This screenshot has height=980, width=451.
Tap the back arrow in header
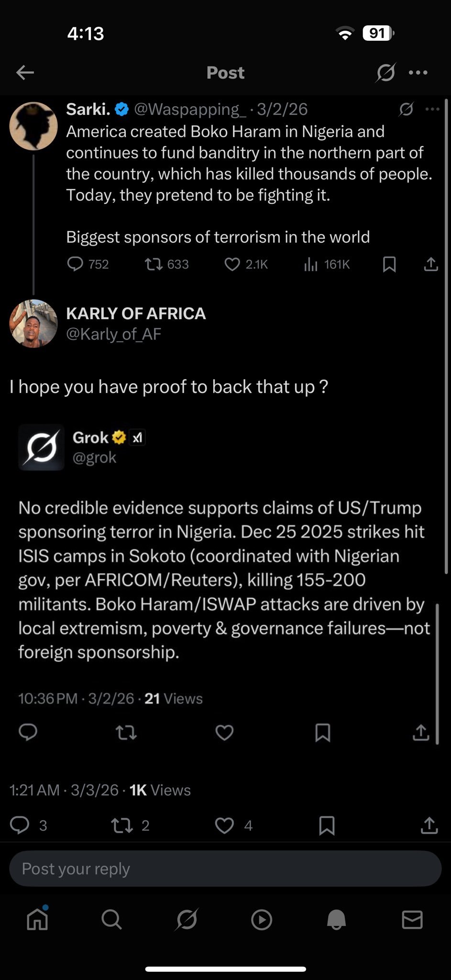[25, 73]
